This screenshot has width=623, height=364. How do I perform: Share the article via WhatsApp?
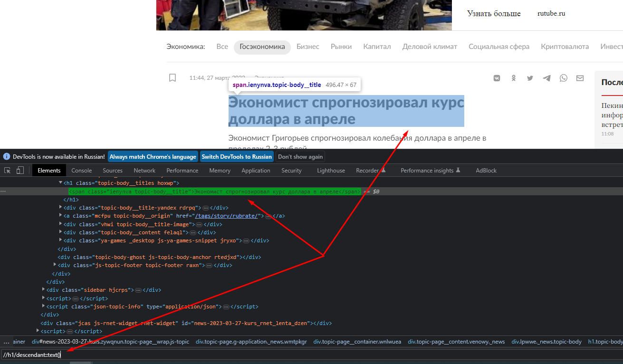point(564,78)
